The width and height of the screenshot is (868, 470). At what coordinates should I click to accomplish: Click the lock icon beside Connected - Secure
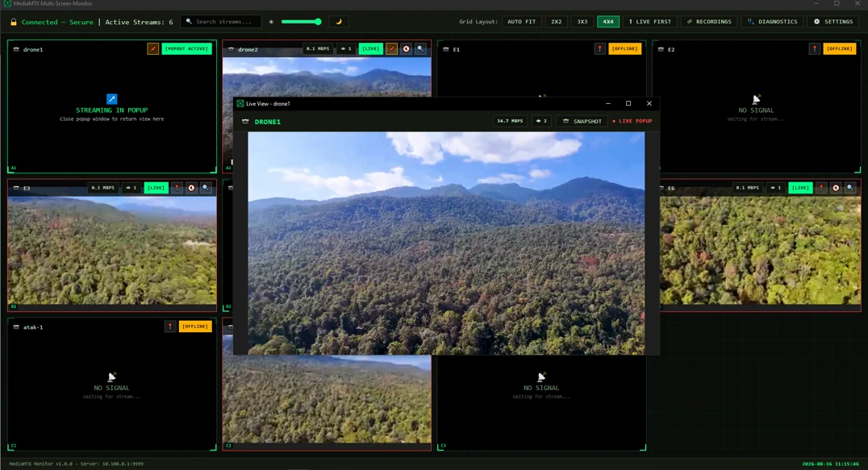coord(13,22)
